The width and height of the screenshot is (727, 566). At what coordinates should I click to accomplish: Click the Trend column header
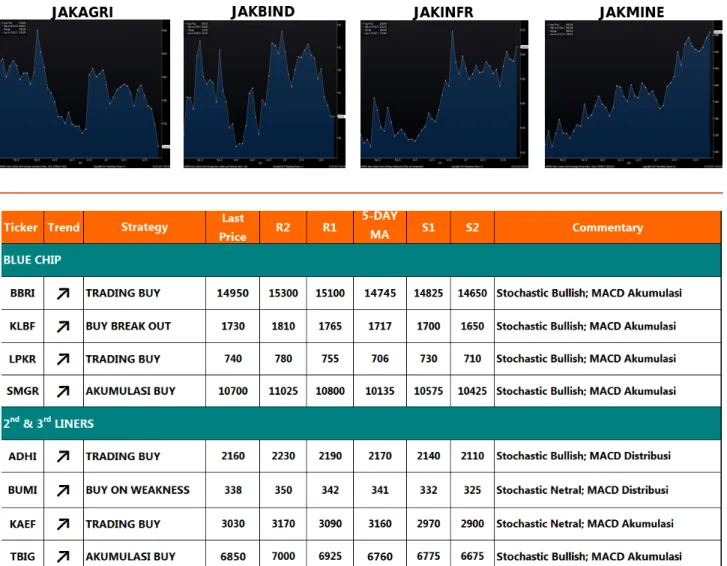(64, 227)
